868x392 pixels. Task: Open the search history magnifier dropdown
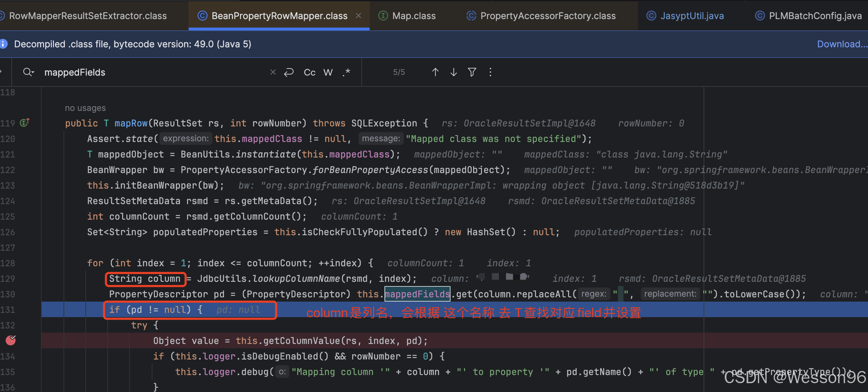coord(29,72)
